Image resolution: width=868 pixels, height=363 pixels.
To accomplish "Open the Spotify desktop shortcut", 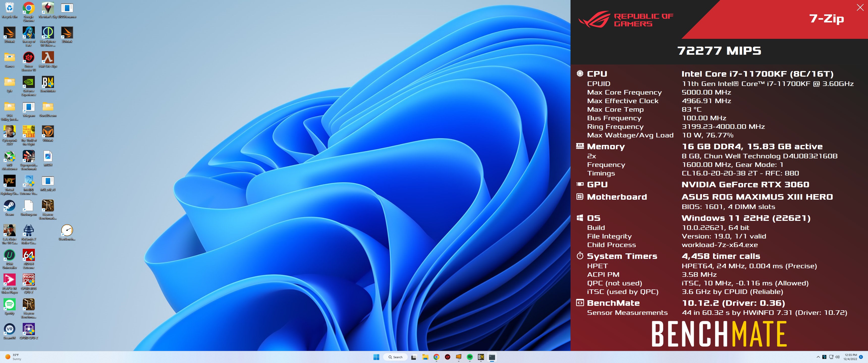I will pyautogui.click(x=9, y=307).
